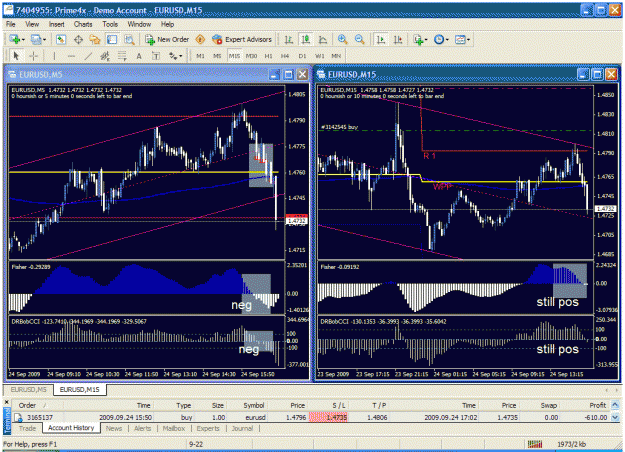
Task: Select the equidistant channel tool
Action: point(105,56)
